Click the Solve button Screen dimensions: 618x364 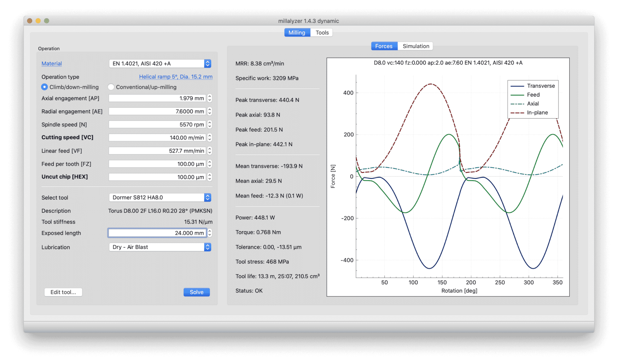click(196, 292)
